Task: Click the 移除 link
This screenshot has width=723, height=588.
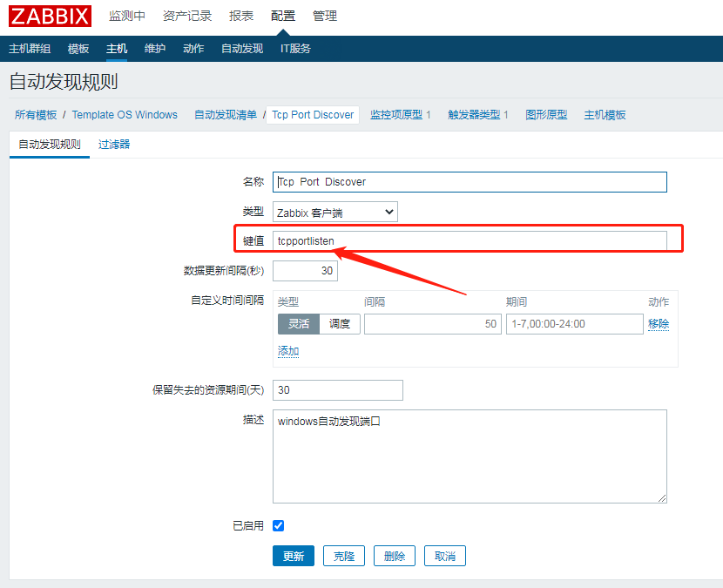Action: click(x=659, y=324)
